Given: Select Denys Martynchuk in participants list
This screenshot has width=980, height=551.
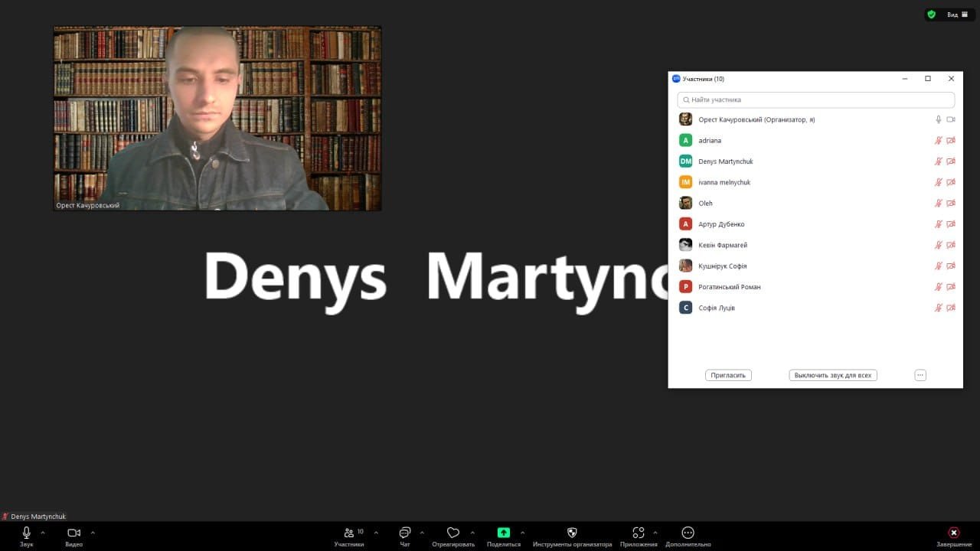Looking at the screenshot, I should coord(726,161).
